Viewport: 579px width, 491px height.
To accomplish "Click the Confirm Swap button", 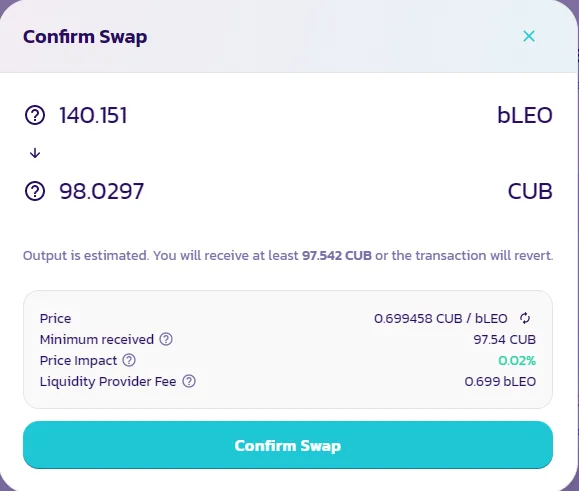I will click(288, 445).
